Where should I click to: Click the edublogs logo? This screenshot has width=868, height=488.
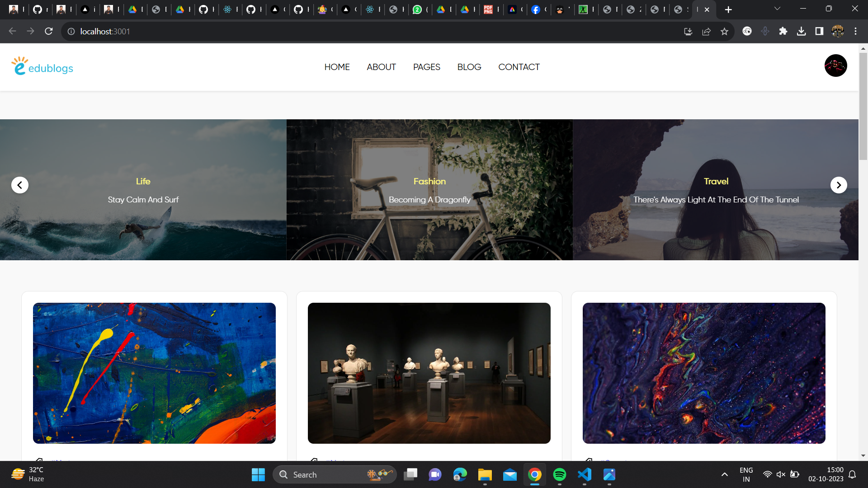pyautogui.click(x=42, y=66)
